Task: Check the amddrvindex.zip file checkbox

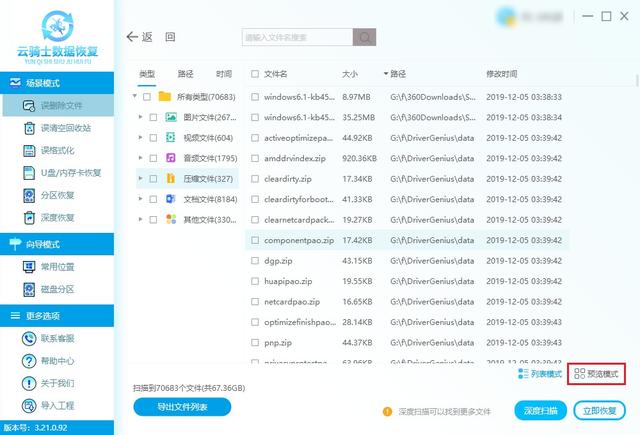Action: click(255, 158)
